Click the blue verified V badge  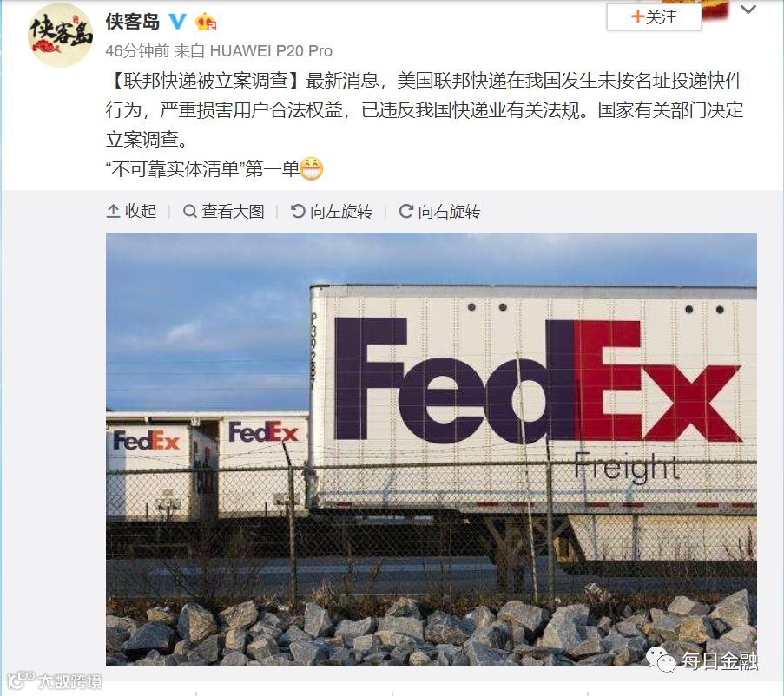(177, 22)
